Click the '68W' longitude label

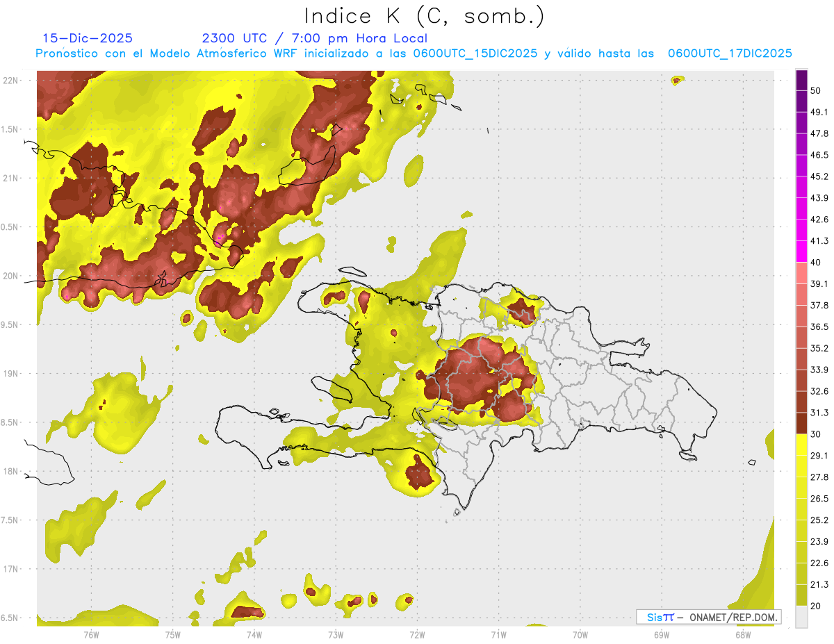743,635
